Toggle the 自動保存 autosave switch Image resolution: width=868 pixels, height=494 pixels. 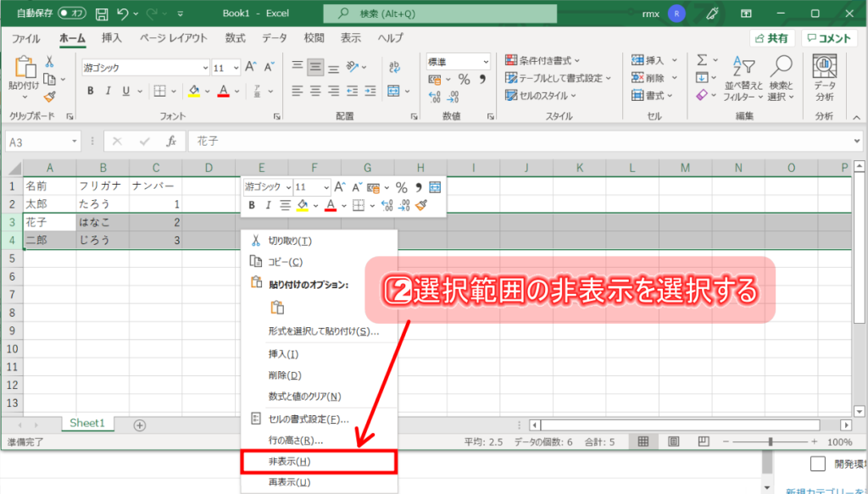point(72,14)
